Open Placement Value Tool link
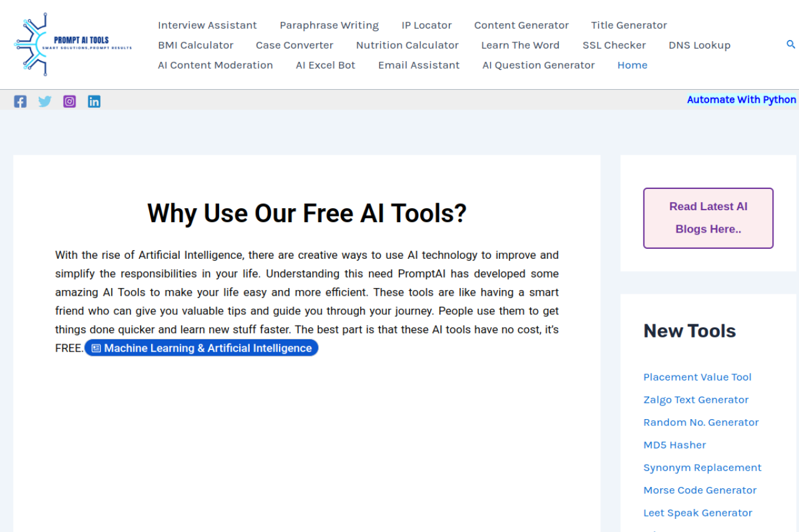This screenshot has height=532, width=799. click(x=697, y=377)
